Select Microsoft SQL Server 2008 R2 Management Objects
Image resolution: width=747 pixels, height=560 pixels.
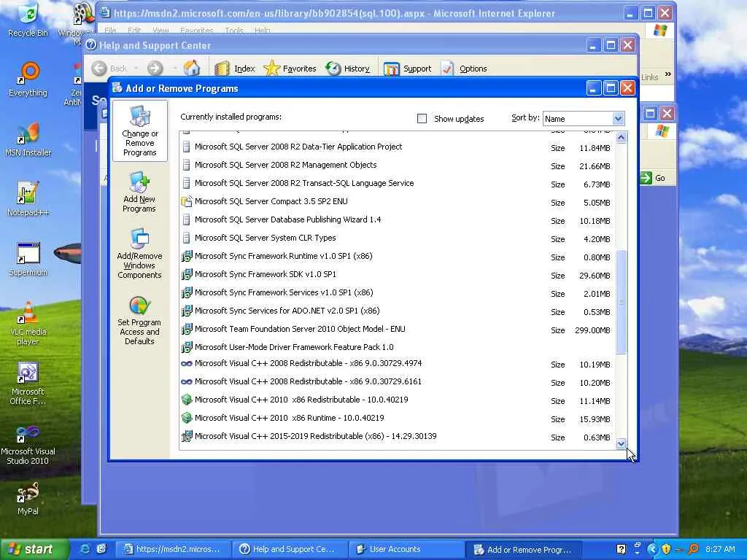click(396, 166)
